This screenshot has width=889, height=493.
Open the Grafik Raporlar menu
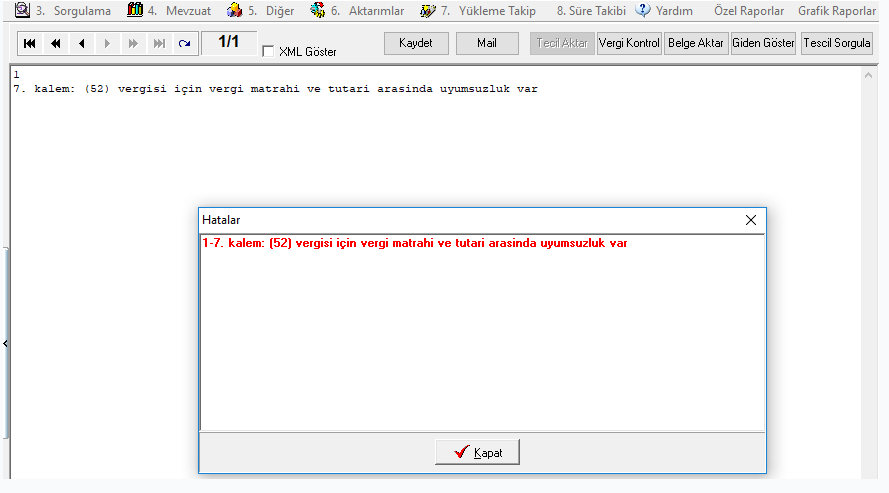836,11
